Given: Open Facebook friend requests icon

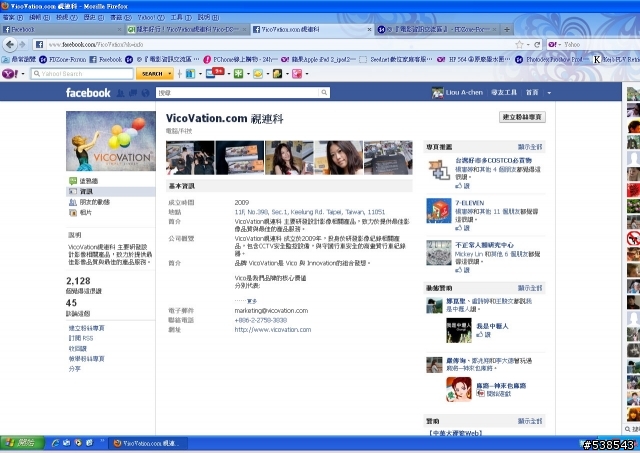Looking at the screenshot, I should coord(120,93).
